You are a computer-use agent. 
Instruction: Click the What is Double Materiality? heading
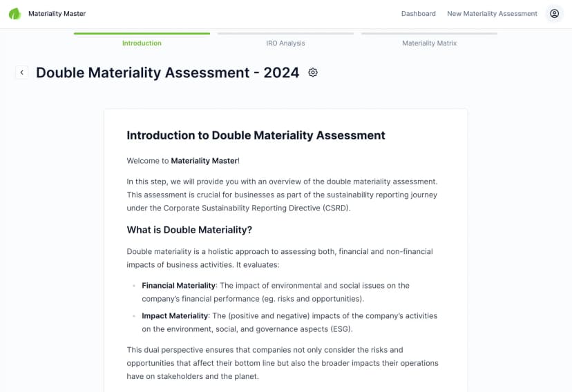[x=189, y=230]
